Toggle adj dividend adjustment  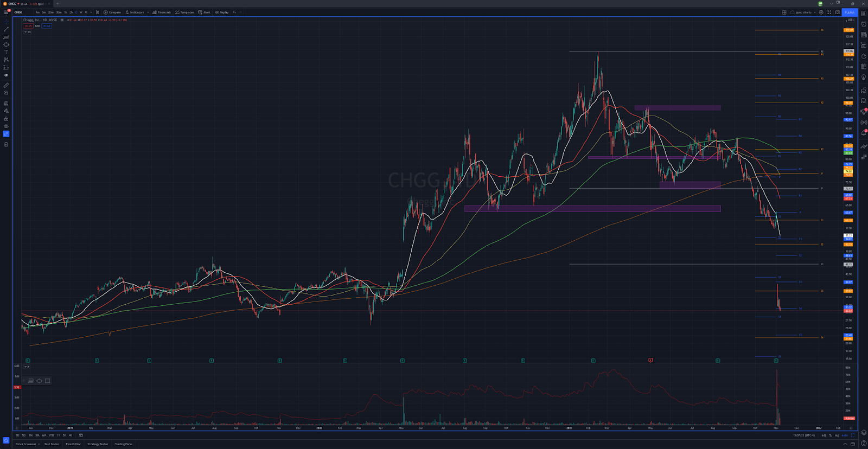pyautogui.click(x=824, y=435)
